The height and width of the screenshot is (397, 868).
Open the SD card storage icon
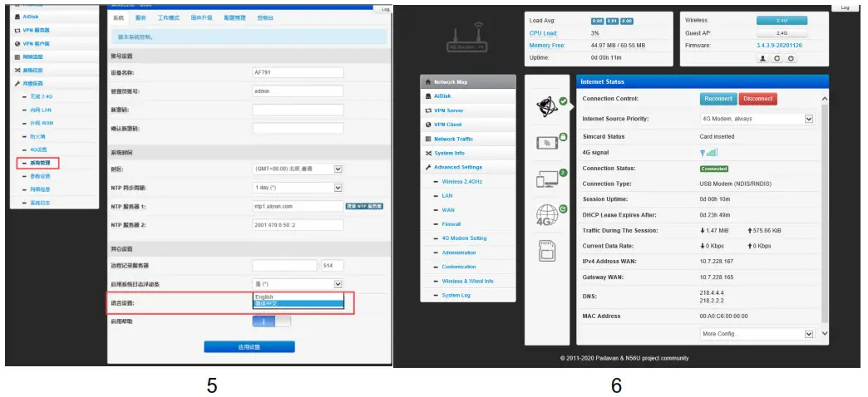click(547, 251)
